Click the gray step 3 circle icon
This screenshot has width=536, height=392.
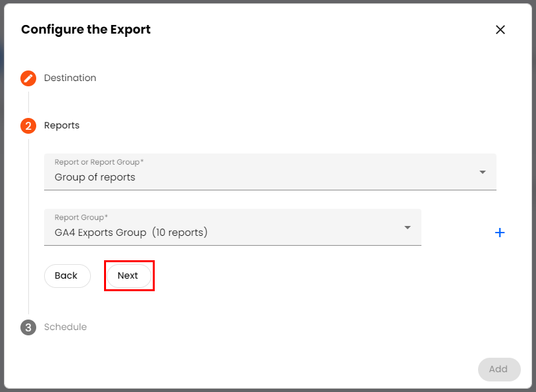tap(28, 327)
